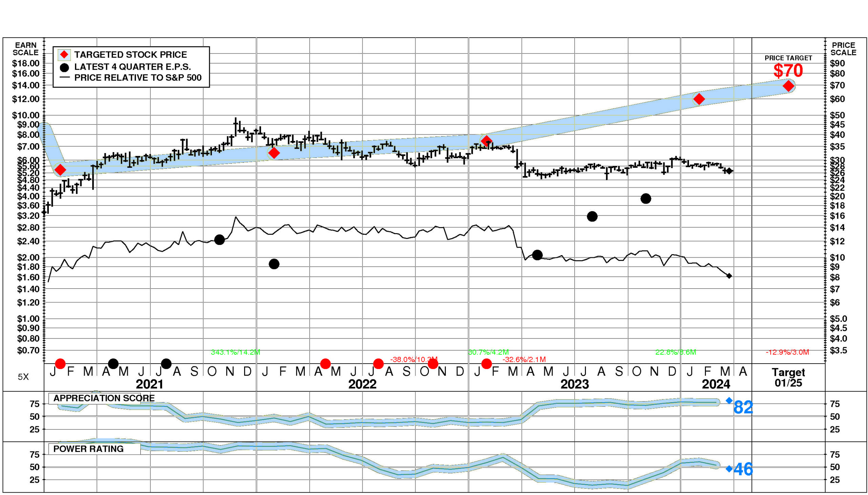Viewport: 868px width, 495px height.
Task: Click the black dot above April 2021 on the axis
Action: click(x=113, y=364)
